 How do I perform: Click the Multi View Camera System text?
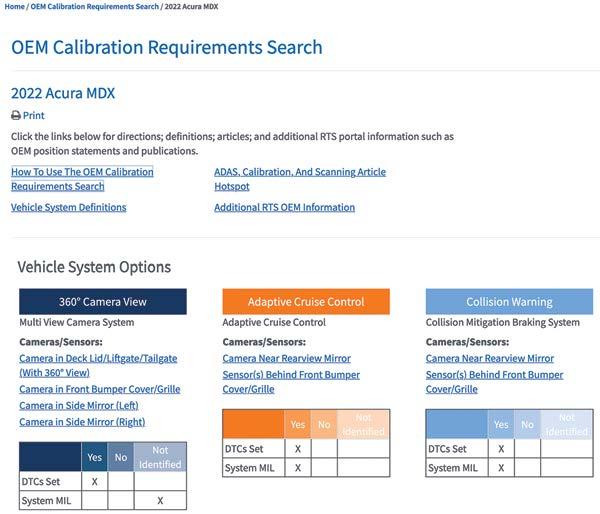77,323
